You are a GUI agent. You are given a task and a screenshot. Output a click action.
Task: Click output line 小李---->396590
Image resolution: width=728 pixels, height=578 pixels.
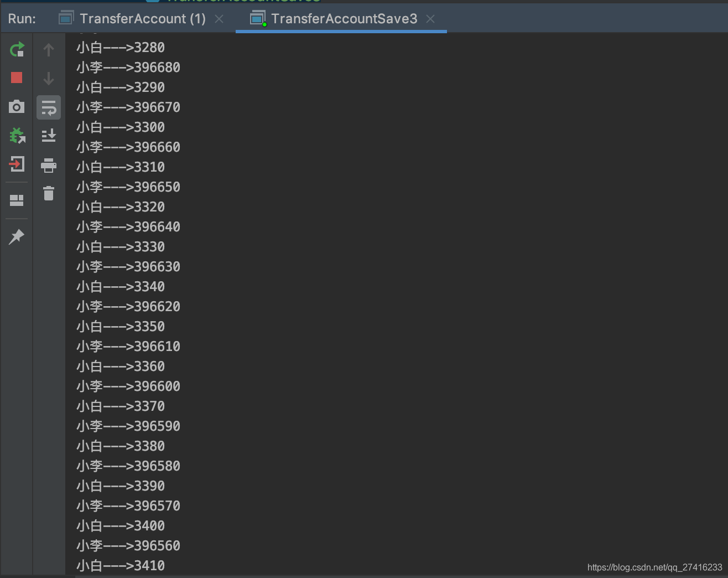point(128,426)
